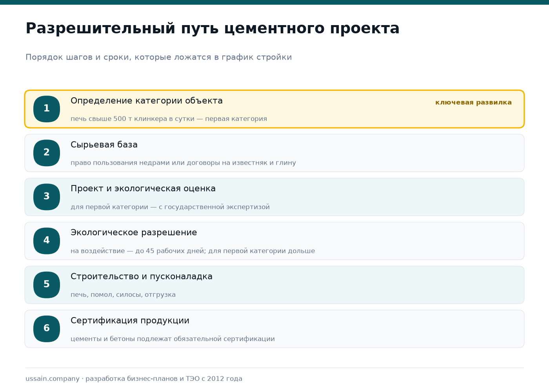Select the title 'Определение категории объекта'
Screen dimensions: 549x392
click(147, 101)
